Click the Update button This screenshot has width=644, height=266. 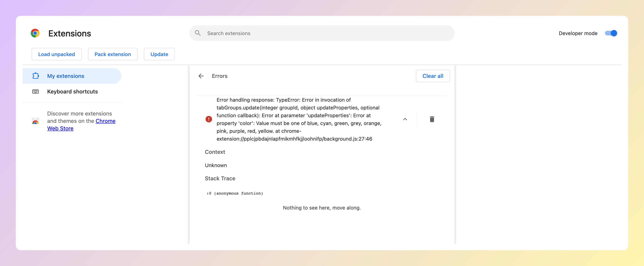click(159, 54)
